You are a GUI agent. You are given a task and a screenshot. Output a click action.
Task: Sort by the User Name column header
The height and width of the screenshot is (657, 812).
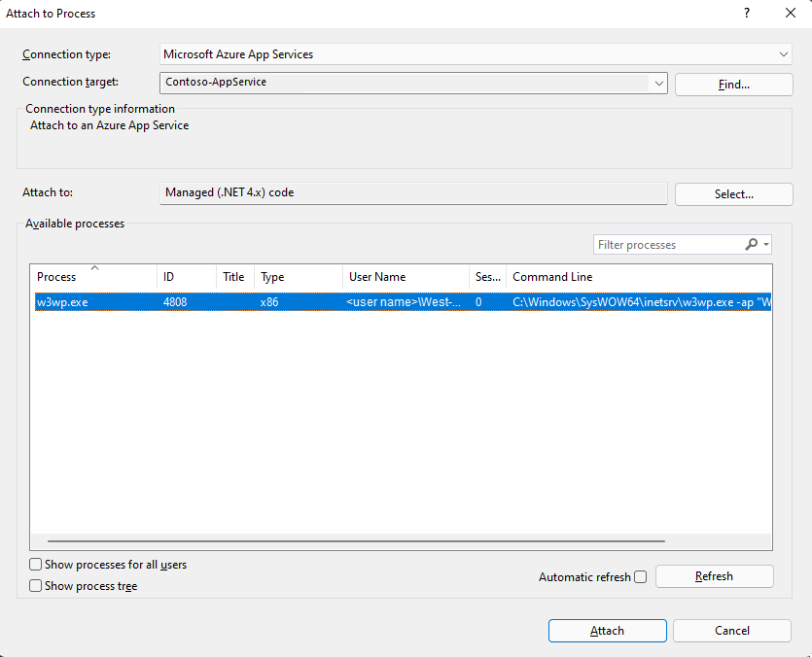(x=406, y=277)
